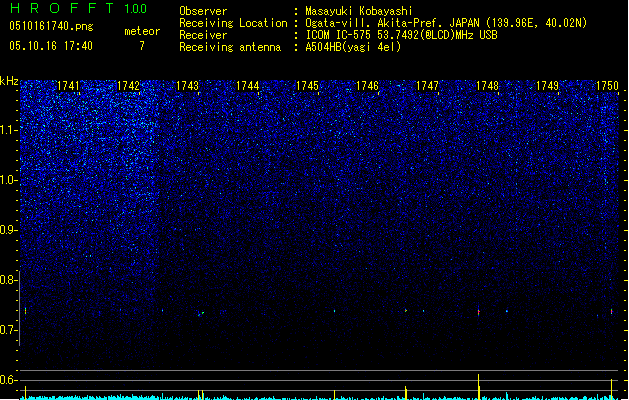Click the 0.6 kHz frequency label
The width and height of the screenshot is (629, 400).
point(8,380)
